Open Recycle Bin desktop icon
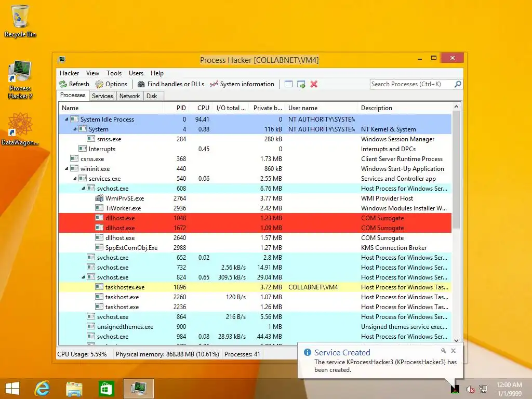The image size is (532, 399). 20,21
